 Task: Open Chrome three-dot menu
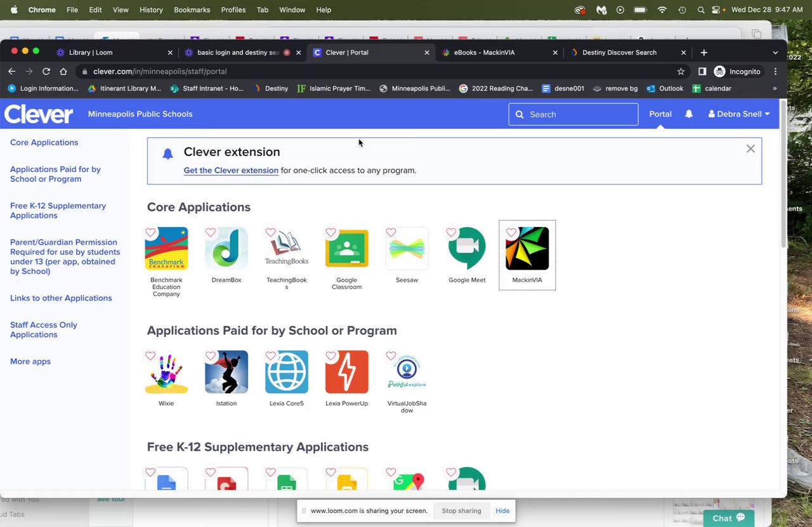pos(775,72)
